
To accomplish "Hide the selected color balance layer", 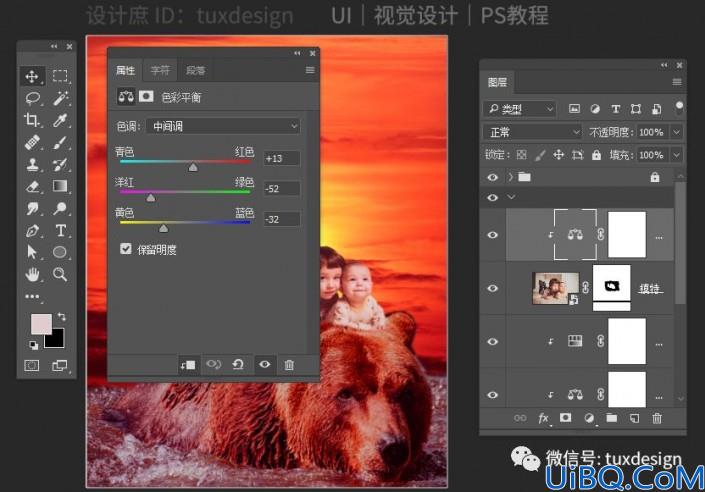I will (492, 235).
